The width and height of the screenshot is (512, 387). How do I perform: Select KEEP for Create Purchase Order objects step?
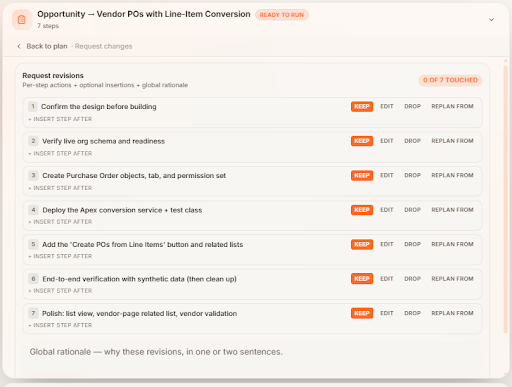point(362,175)
